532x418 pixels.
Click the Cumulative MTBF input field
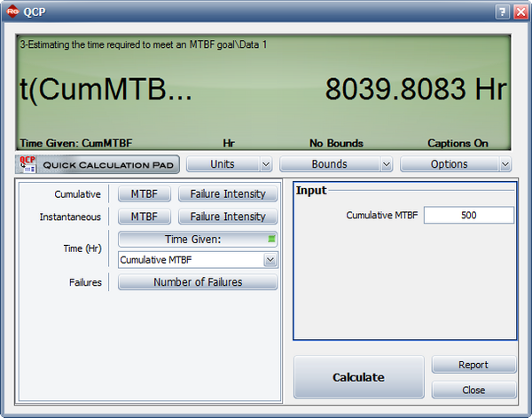click(x=468, y=216)
